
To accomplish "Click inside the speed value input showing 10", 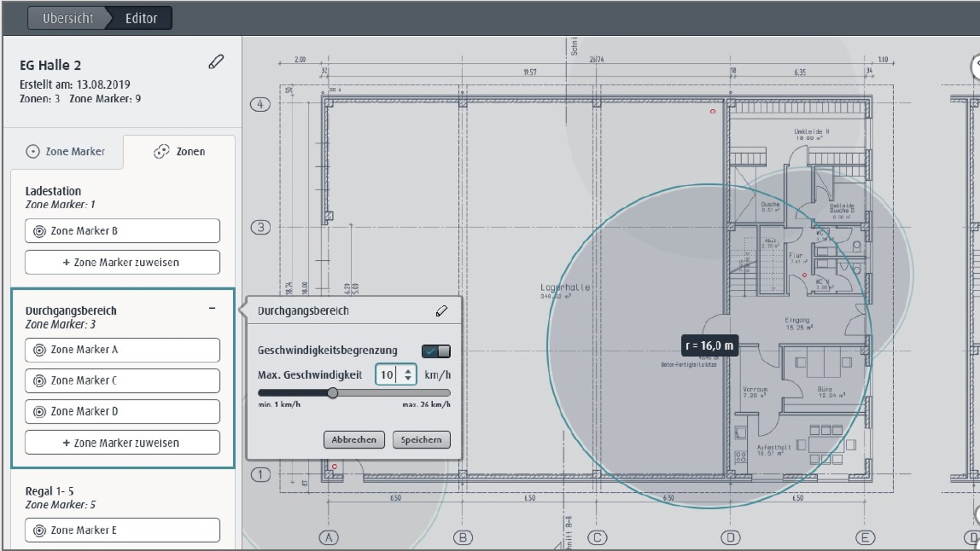I will click(389, 374).
